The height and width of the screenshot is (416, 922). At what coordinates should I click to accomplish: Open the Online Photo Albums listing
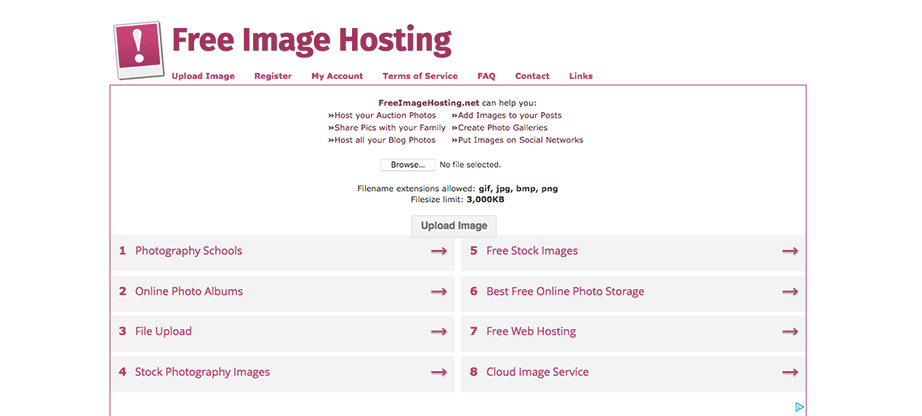283,292
